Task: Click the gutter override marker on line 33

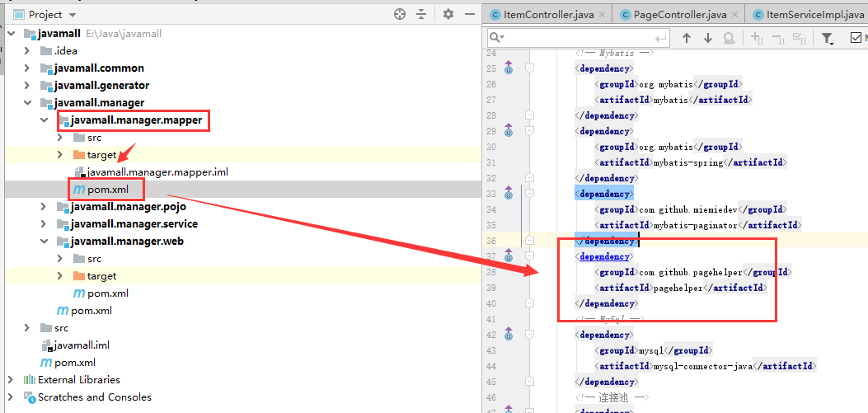Action: (x=508, y=195)
